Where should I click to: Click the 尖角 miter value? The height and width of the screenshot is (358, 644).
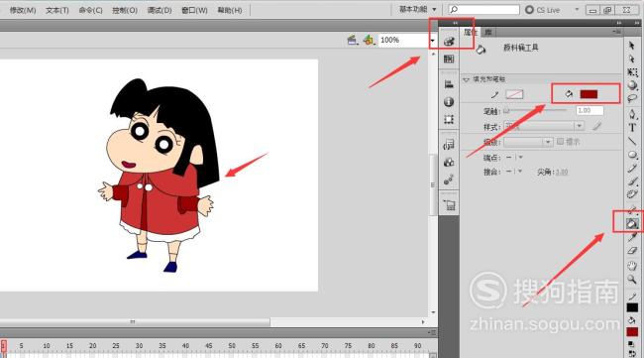click(563, 172)
